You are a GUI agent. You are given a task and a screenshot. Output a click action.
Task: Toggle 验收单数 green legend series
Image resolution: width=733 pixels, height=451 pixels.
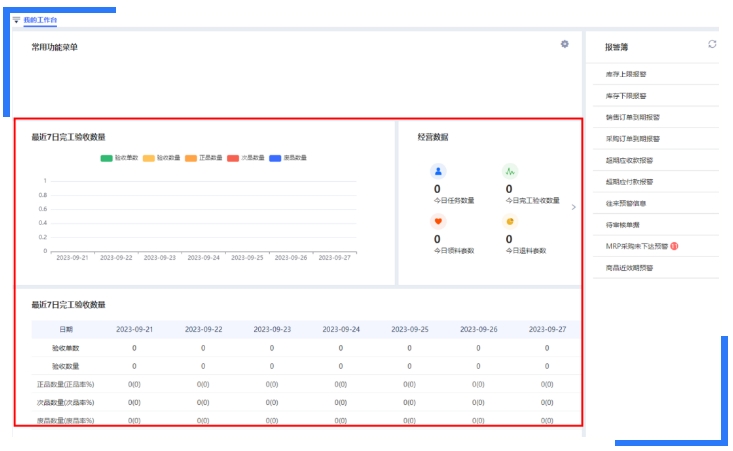pyautogui.click(x=119, y=158)
